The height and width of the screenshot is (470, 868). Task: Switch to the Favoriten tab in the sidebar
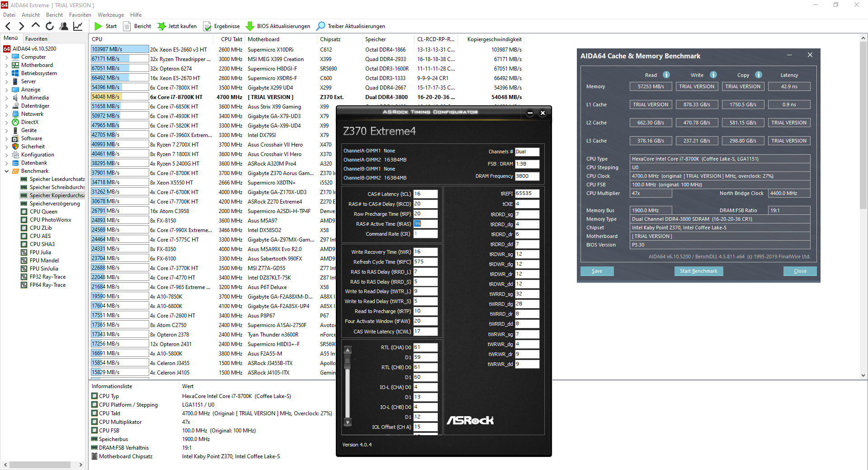click(x=36, y=39)
